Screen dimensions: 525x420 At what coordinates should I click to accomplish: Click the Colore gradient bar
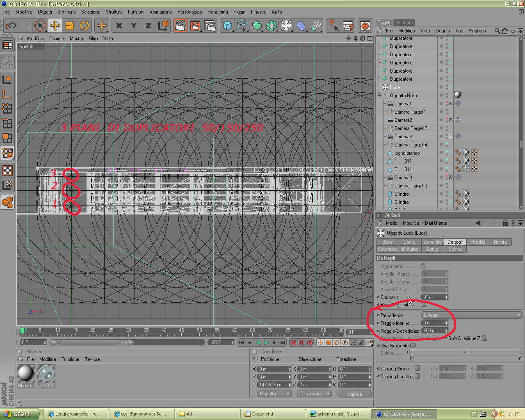click(x=466, y=353)
